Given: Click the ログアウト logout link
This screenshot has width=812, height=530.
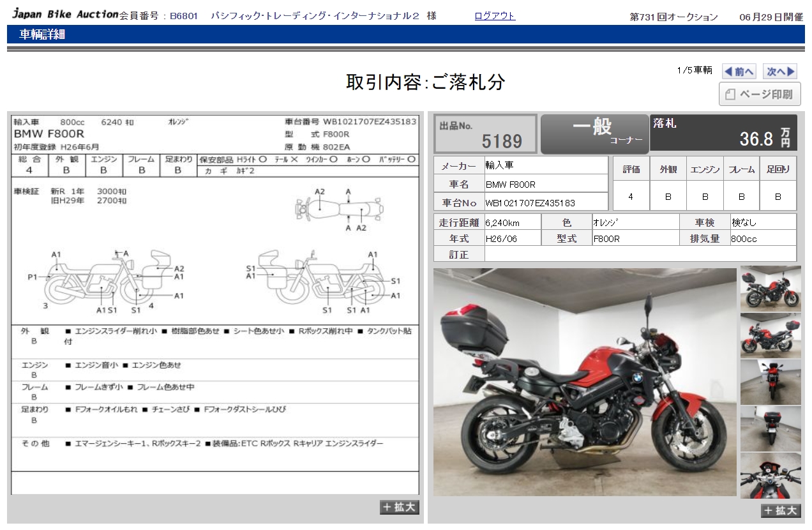Looking at the screenshot, I should click(x=495, y=16).
